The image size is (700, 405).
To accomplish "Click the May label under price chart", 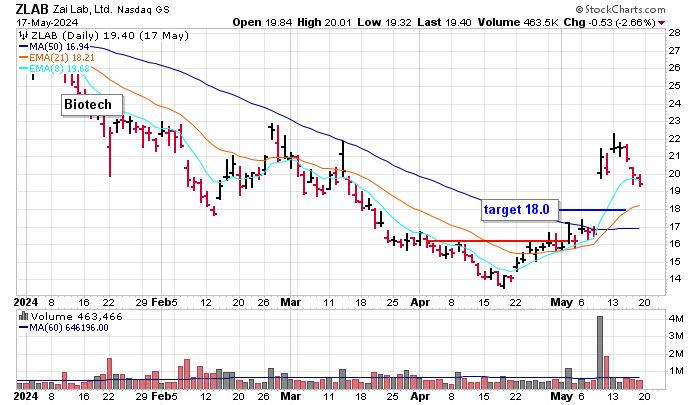I will pyautogui.click(x=562, y=302).
